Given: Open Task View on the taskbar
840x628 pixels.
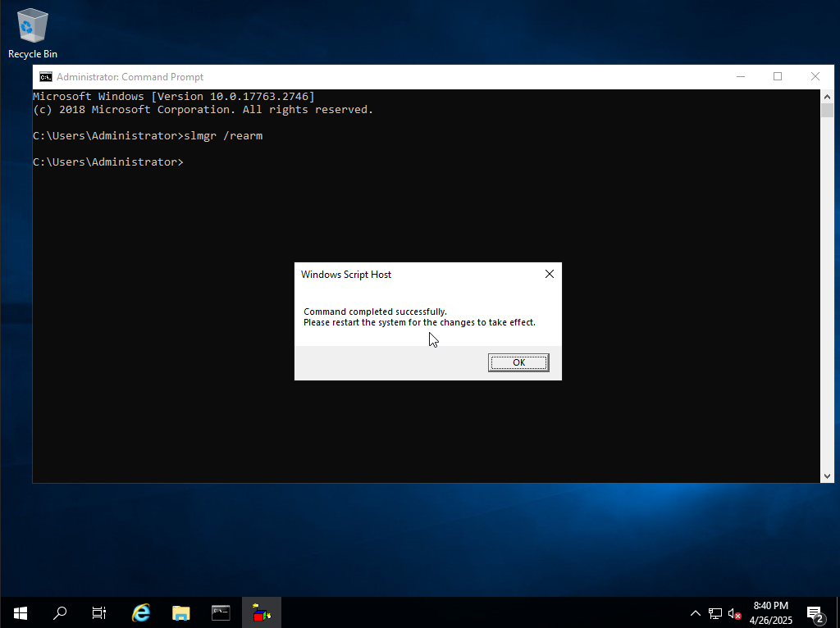Looking at the screenshot, I should pos(99,612).
